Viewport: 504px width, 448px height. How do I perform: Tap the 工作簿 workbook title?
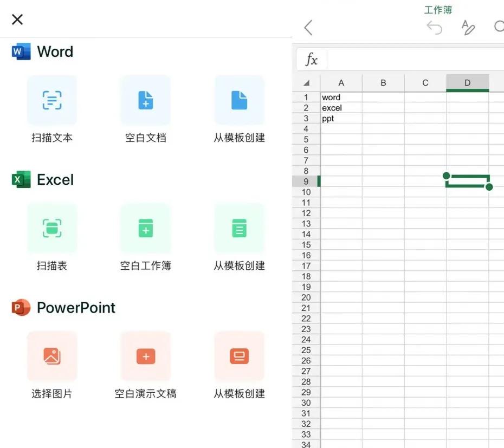438,9
